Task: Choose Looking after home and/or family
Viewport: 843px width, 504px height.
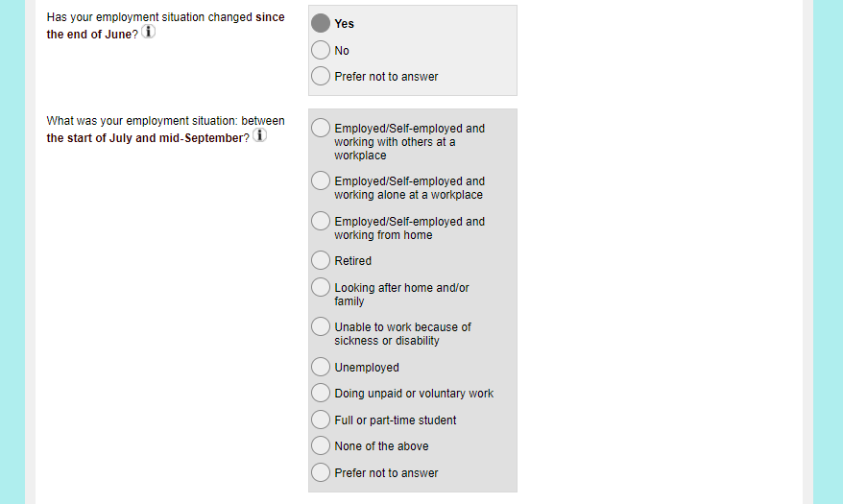Action: tap(321, 288)
